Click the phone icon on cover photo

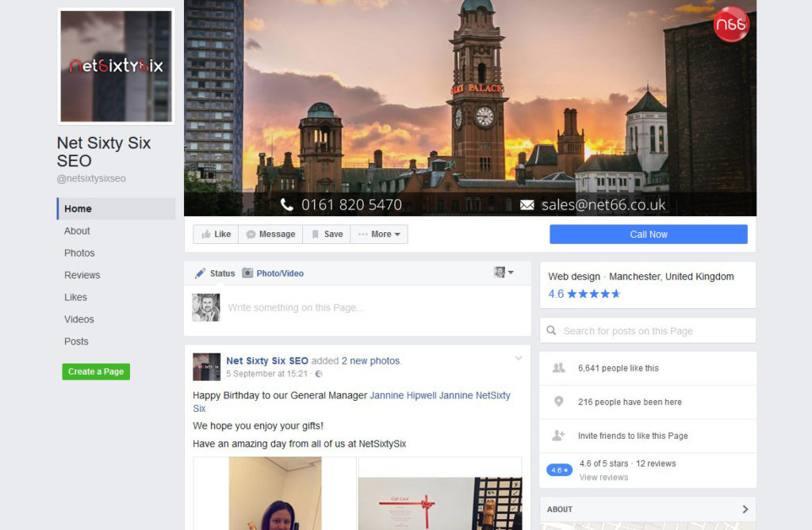[286, 205]
